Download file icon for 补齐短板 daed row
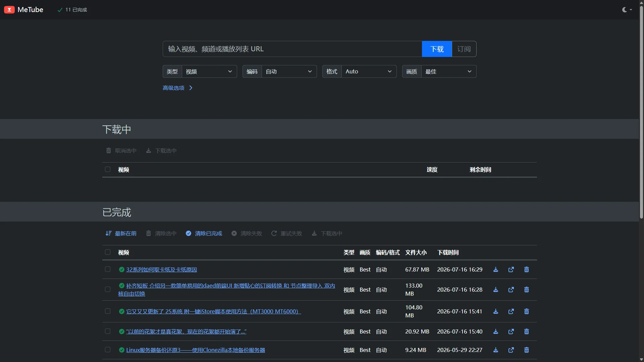The width and height of the screenshot is (644, 362). (x=496, y=290)
